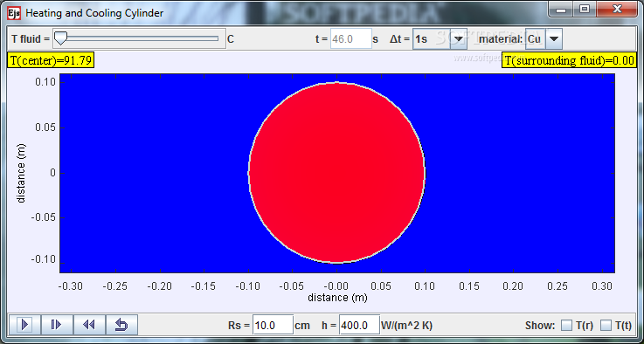Enable the T(t) show checkbox

coord(606,326)
